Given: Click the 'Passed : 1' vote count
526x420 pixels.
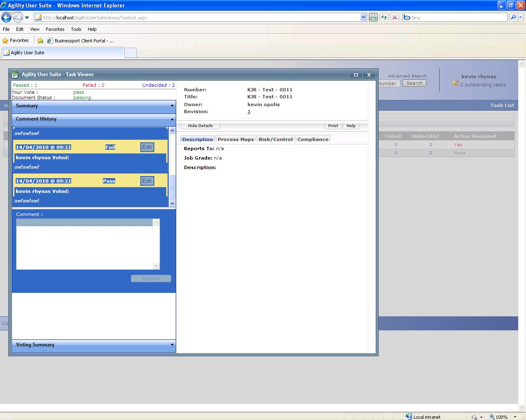Looking at the screenshot, I should (x=25, y=85).
